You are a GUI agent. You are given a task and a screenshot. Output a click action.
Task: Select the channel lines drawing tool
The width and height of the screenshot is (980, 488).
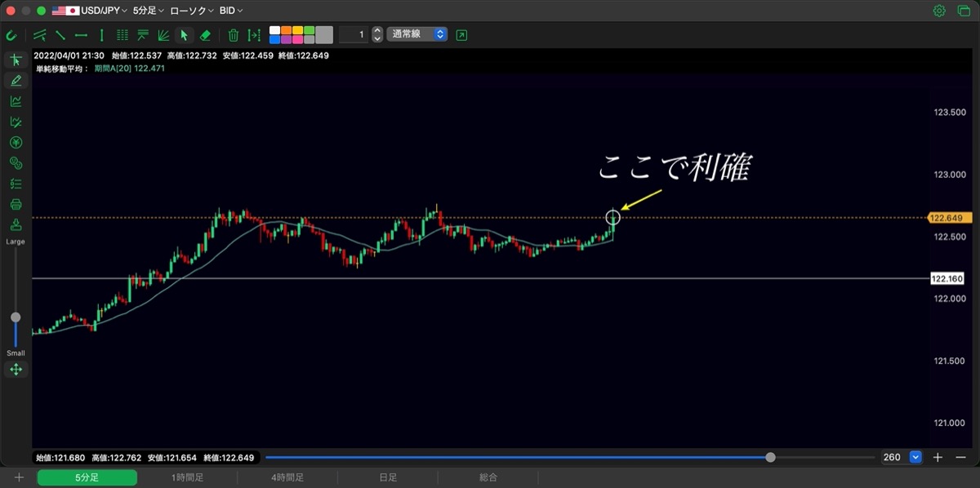coord(40,35)
